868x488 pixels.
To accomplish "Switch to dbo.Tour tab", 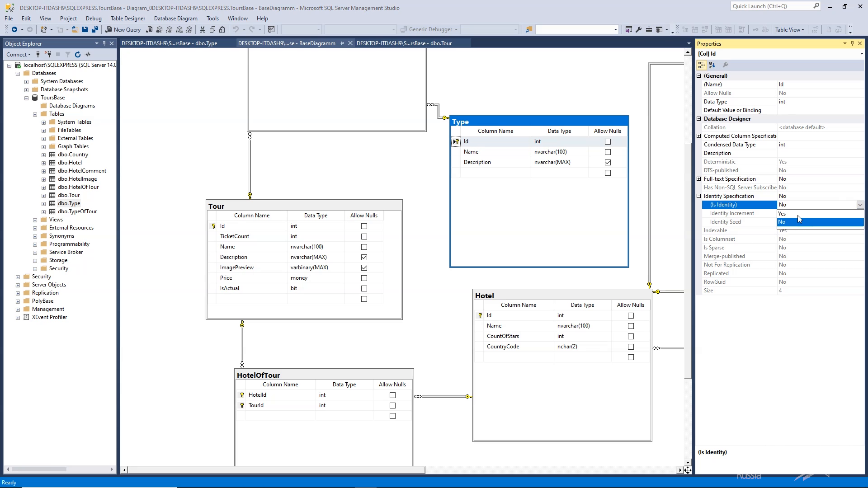I will pos(404,43).
